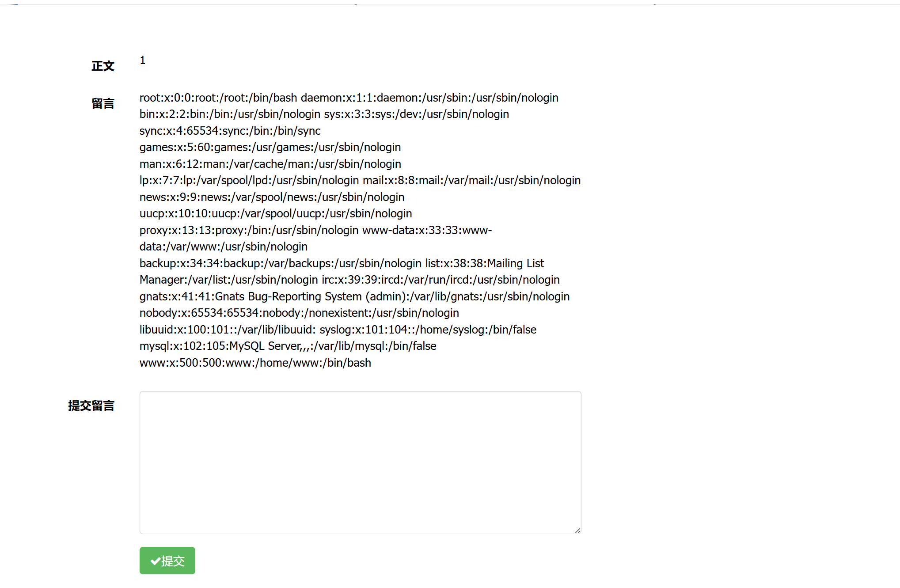Focus the 提交留言 comment text area
Image resolution: width=900 pixels, height=588 pixels.
point(360,462)
